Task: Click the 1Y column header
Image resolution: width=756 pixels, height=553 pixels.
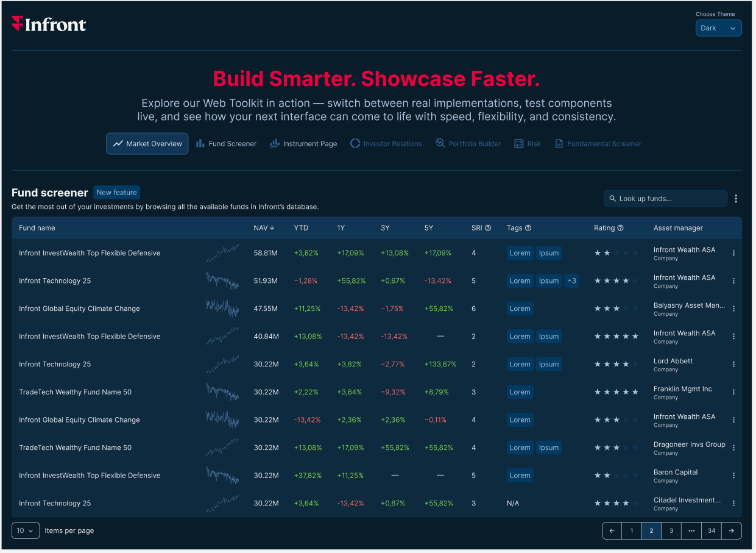Action: point(341,228)
